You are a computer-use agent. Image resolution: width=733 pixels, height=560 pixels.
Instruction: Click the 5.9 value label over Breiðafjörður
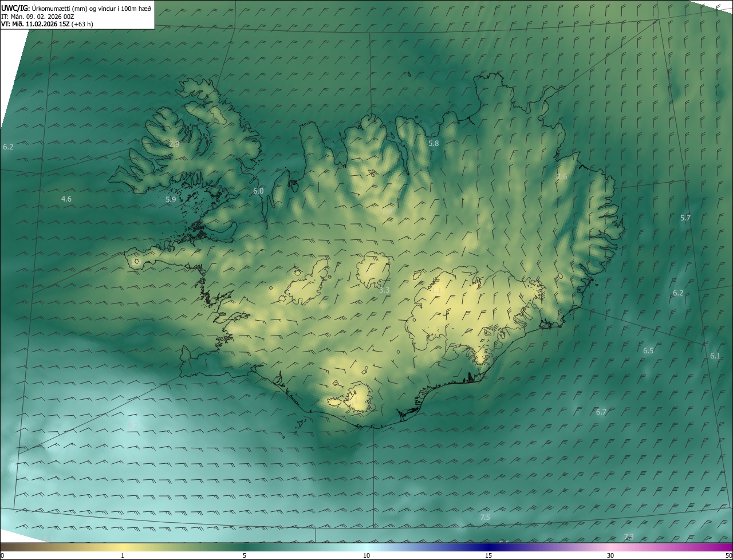[171, 200]
